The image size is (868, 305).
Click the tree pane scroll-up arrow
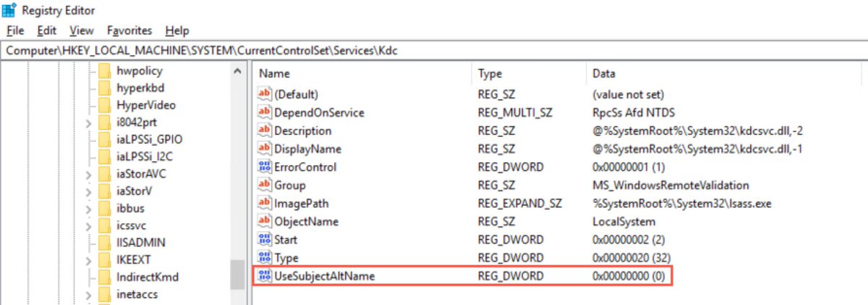click(x=237, y=71)
